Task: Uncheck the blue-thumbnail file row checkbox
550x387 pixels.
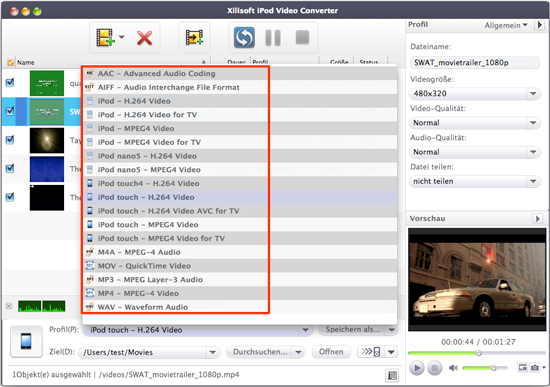Action: (x=10, y=168)
